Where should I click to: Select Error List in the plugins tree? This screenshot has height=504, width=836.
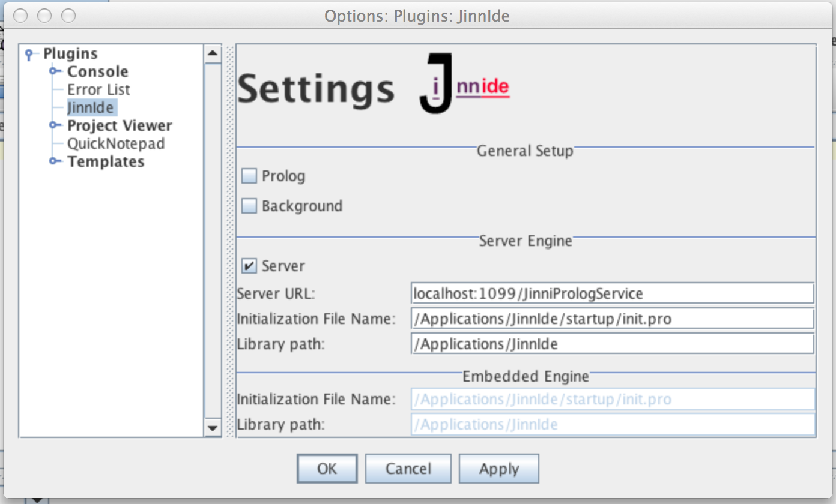(98, 89)
